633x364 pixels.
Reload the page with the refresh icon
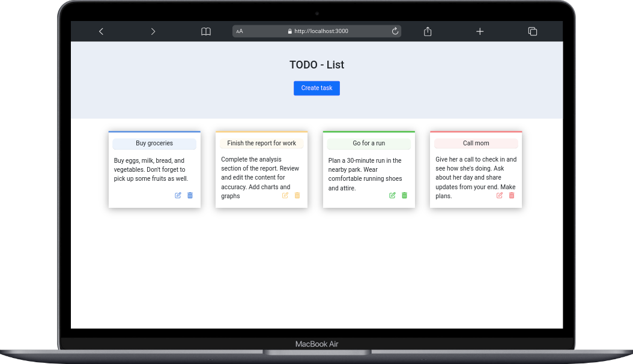[395, 31]
